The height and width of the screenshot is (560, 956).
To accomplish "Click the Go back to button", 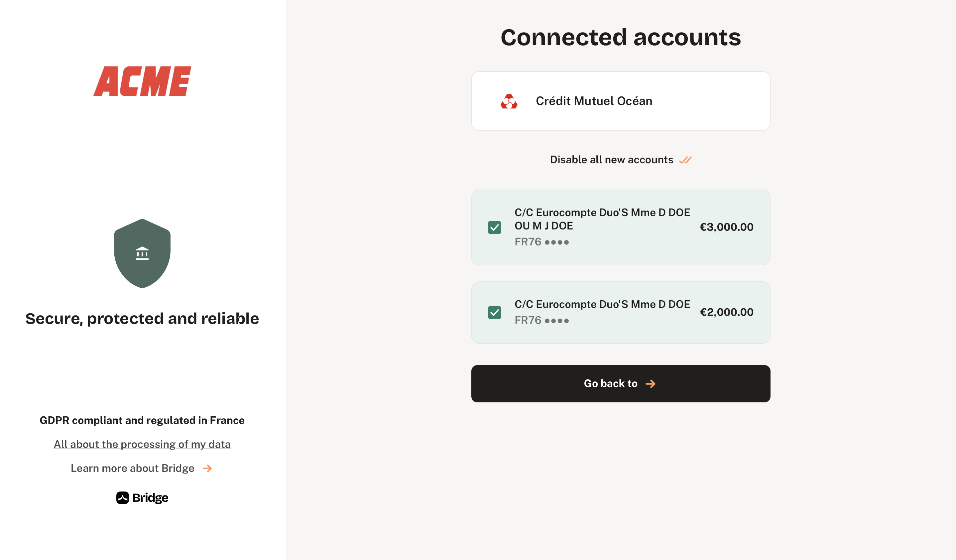I will pyautogui.click(x=621, y=383).
